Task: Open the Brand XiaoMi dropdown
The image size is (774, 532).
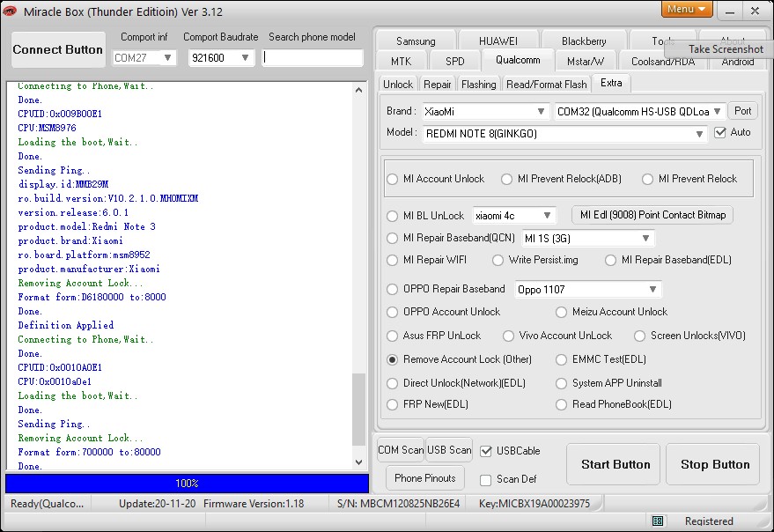Action: click(x=486, y=112)
